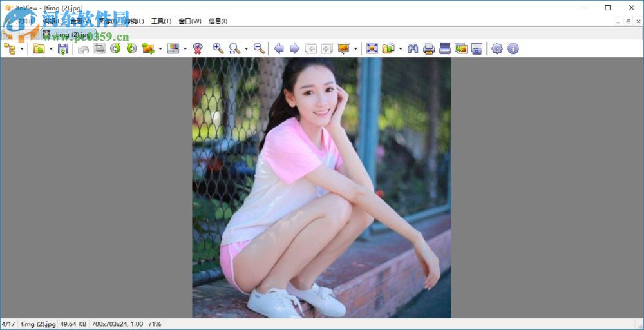Open the batch convert icon
The height and width of the screenshot is (330, 644).
(461, 49)
